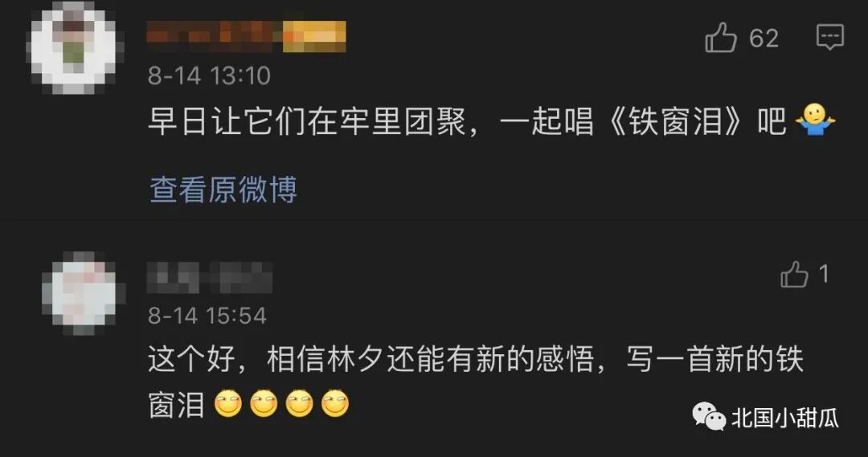The image size is (868, 457).
Task: Click the 8-14 15:54 timestamp
Action: point(207,316)
